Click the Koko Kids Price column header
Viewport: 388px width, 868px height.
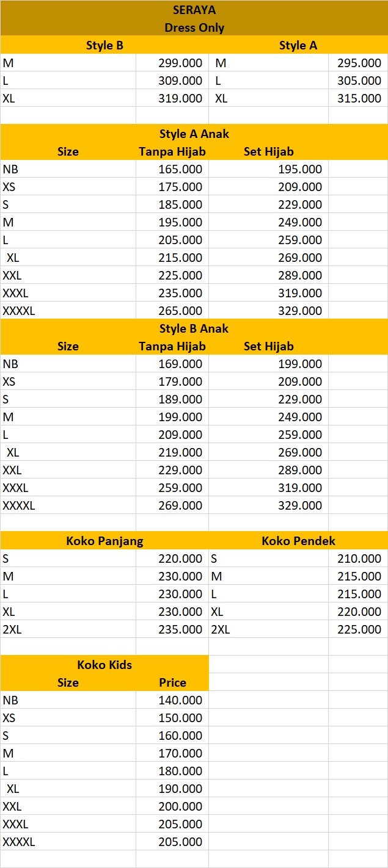click(x=172, y=682)
